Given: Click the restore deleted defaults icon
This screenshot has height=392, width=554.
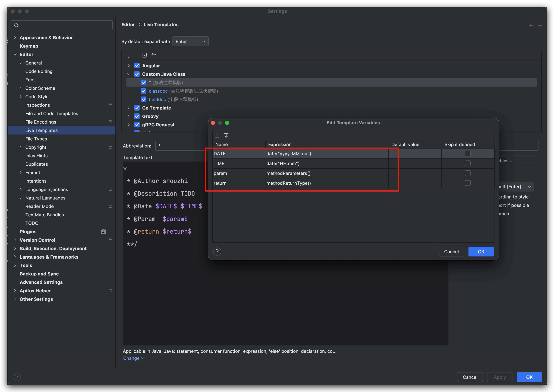Looking at the screenshot, I should (x=154, y=56).
